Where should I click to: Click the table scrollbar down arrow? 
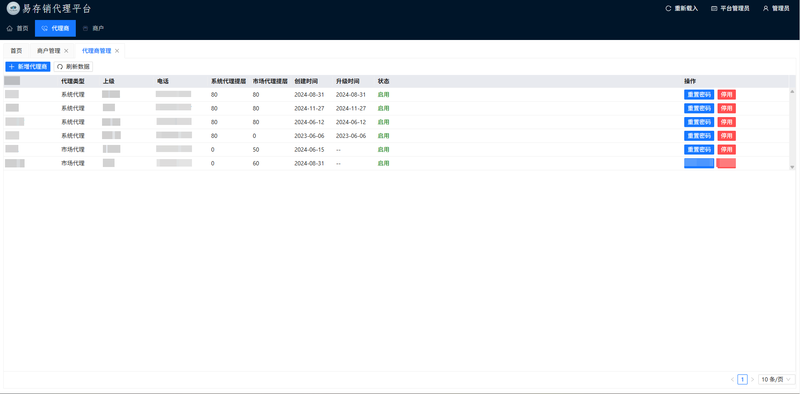792,167
